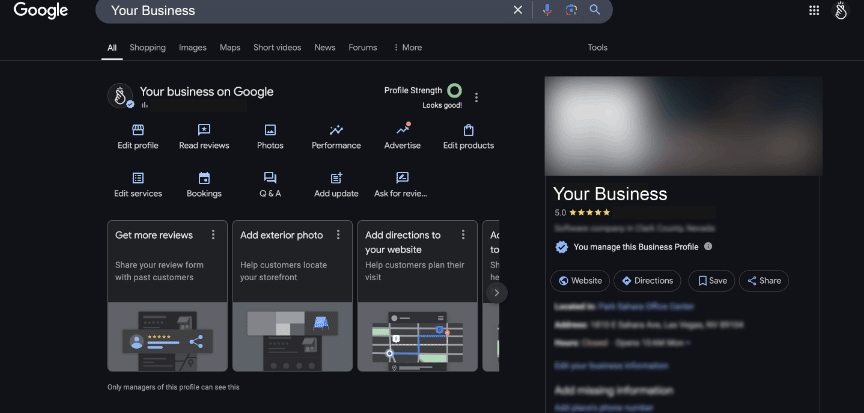The height and width of the screenshot is (413, 864).
Task: Open Edit products
Action: [468, 137]
